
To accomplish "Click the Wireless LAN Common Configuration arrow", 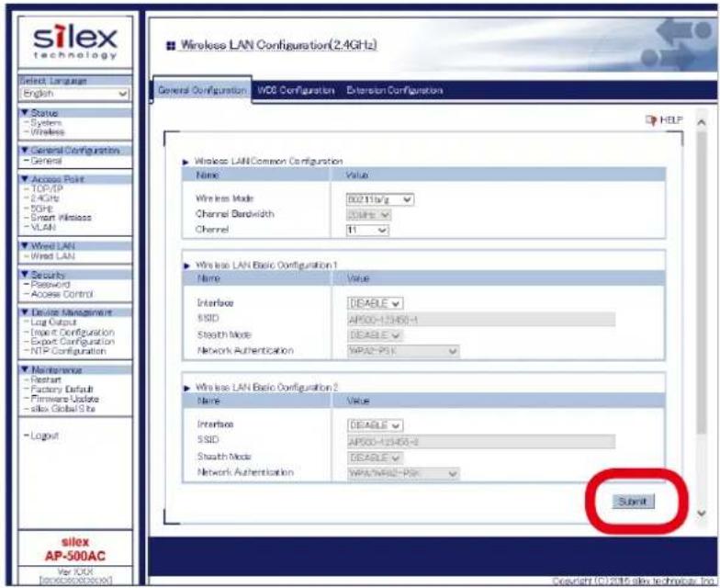I will point(186,162).
